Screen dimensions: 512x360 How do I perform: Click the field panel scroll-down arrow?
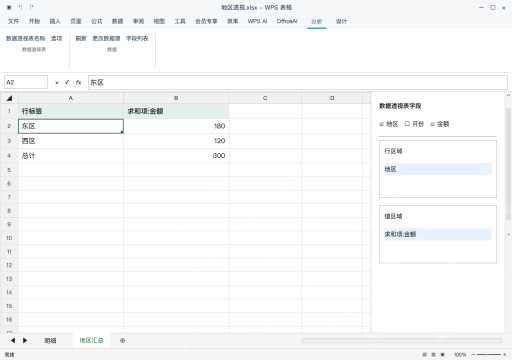tap(508, 234)
